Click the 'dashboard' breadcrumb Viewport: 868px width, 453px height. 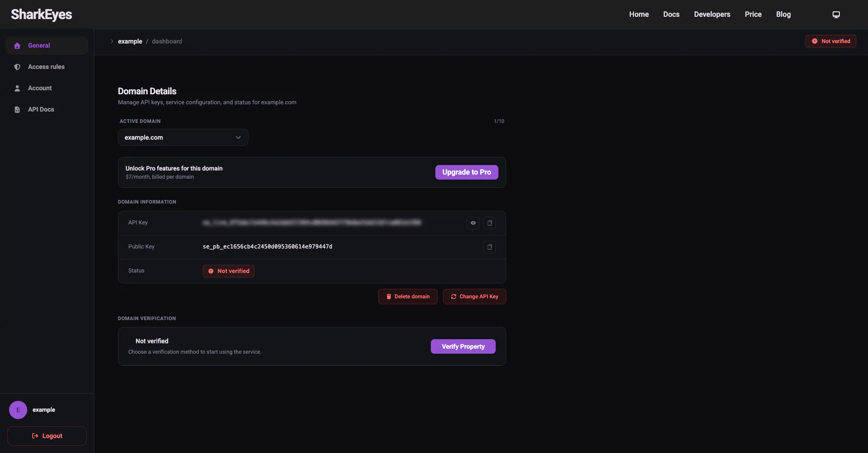167,41
